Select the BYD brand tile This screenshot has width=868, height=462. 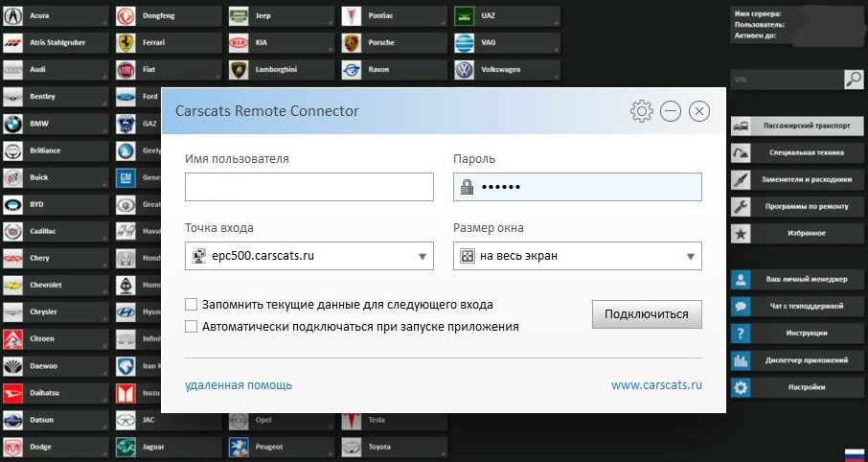56,204
